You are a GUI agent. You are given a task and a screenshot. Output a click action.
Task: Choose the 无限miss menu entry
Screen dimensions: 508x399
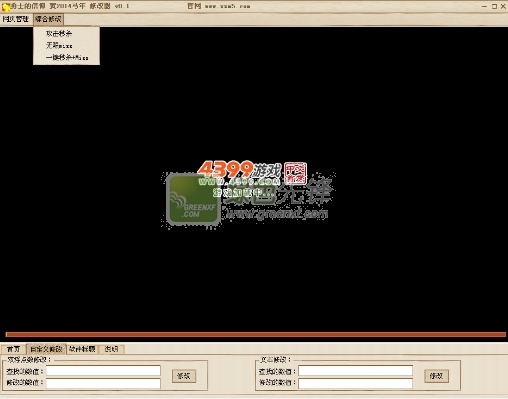(59, 45)
